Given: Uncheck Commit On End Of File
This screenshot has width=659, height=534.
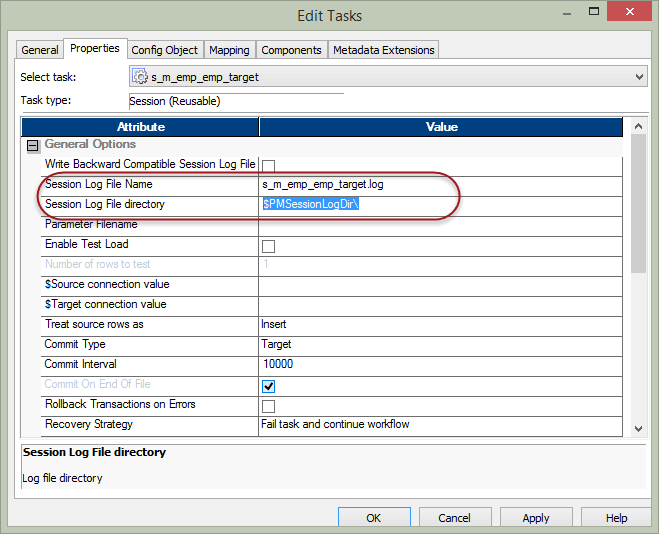Looking at the screenshot, I should tap(269, 386).
